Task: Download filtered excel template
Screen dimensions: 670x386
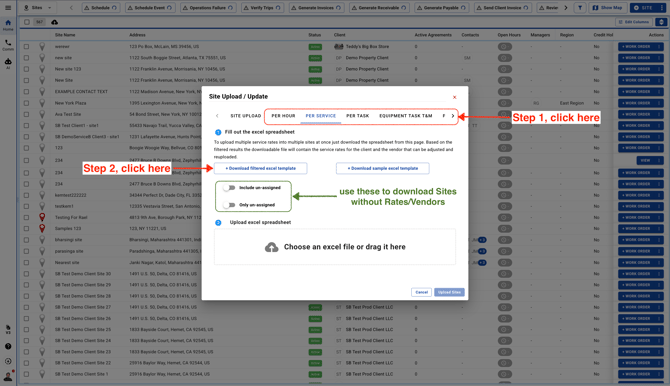Action: point(261,168)
